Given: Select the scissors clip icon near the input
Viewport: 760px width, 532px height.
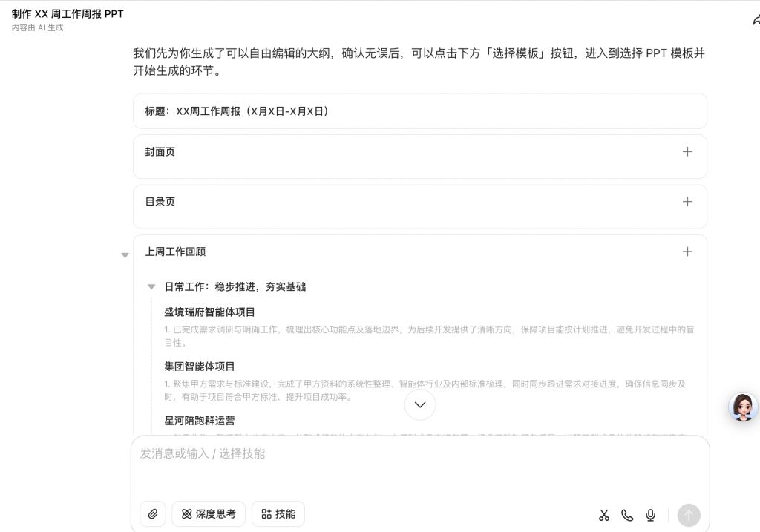Looking at the screenshot, I should (603, 514).
